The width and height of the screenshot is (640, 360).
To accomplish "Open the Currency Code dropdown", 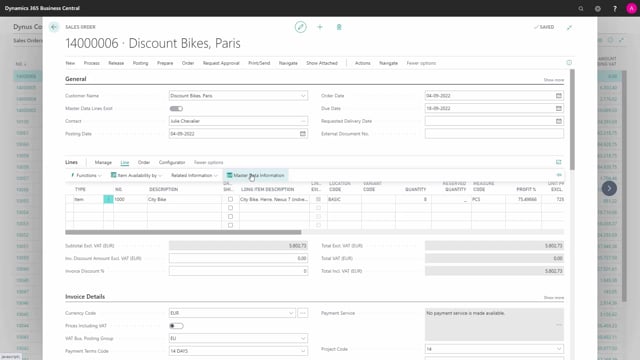I will (291, 313).
